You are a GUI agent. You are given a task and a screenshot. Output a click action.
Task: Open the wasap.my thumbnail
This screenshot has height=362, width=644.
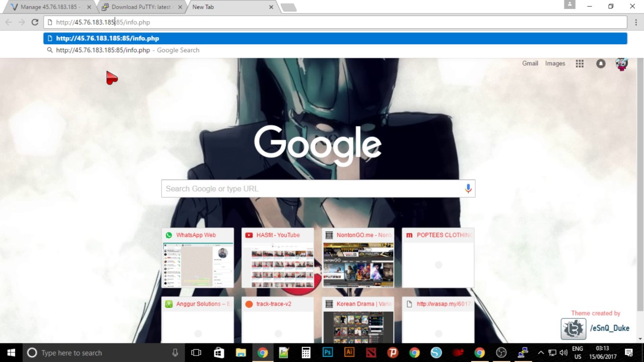438,320
